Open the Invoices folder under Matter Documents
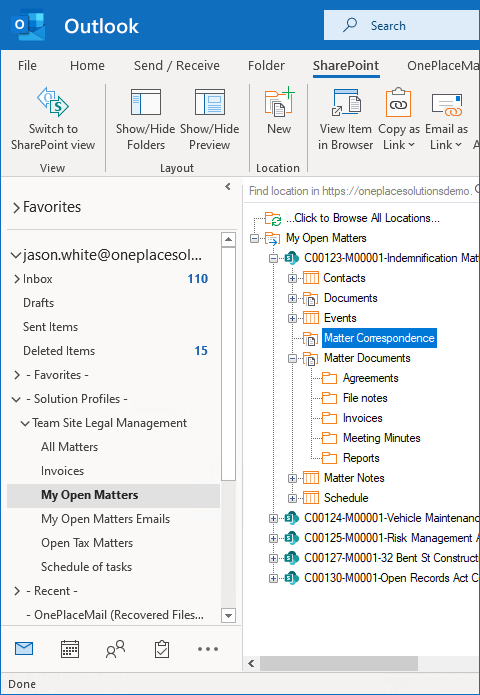480x695 pixels. [363, 418]
